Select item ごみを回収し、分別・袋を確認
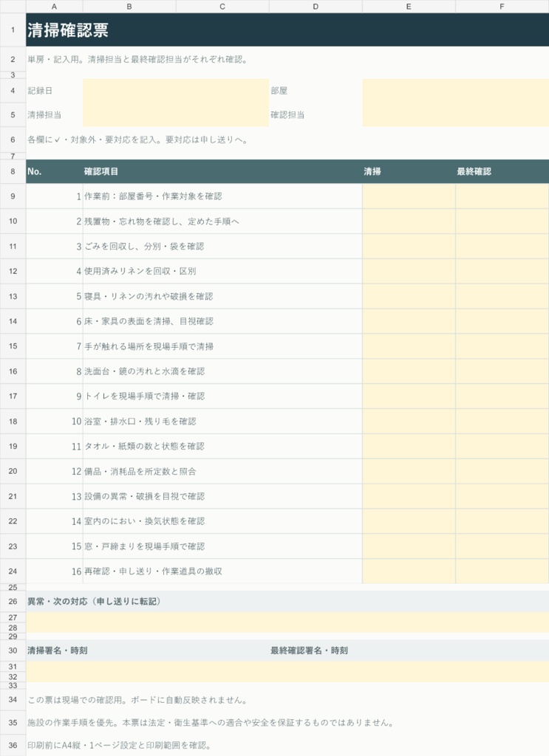Image resolution: width=549 pixels, height=756 pixels. [222, 247]
